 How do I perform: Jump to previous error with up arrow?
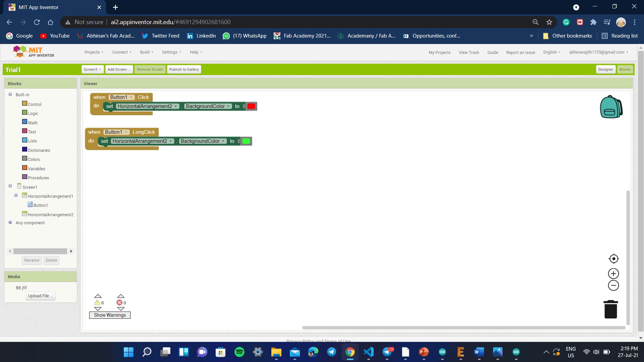pyautogui.click(x=121, y=296)
